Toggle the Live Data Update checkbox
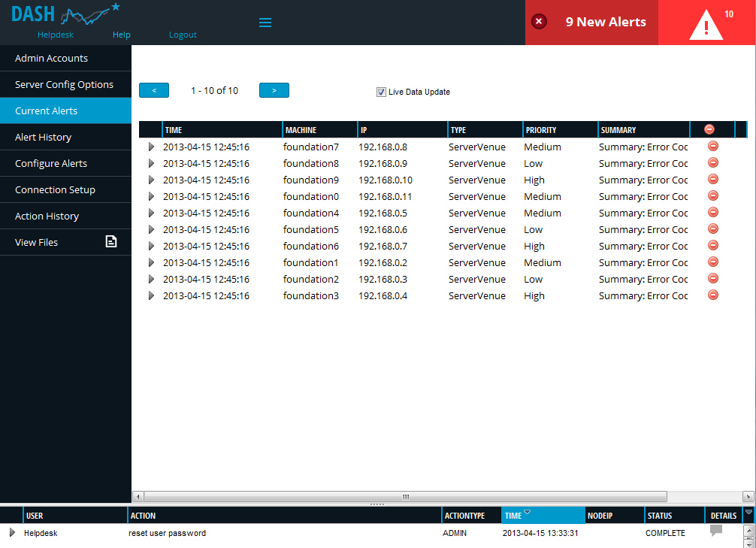756x548 pixels. [x=381, y=92]
